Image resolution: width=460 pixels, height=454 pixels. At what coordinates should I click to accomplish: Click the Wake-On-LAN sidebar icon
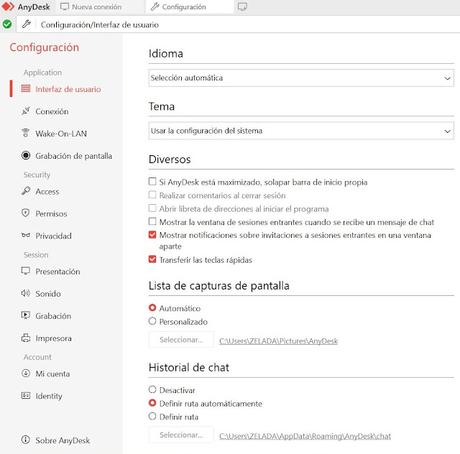tap(26, 133)
